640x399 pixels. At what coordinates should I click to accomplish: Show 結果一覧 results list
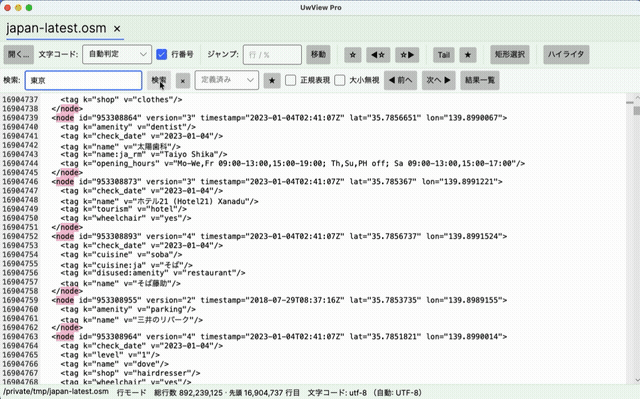pyautogui.click(x=480, y=80)
